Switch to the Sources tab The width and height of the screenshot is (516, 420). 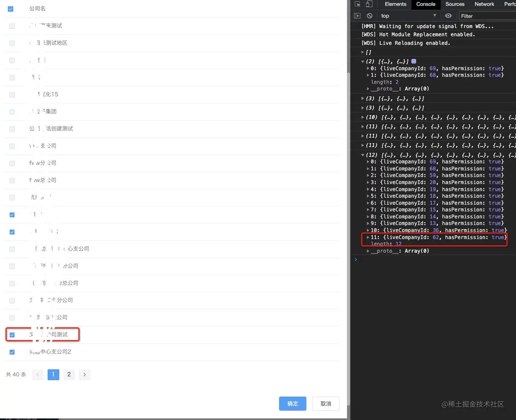pyautogui.click(x=455, y=4)
